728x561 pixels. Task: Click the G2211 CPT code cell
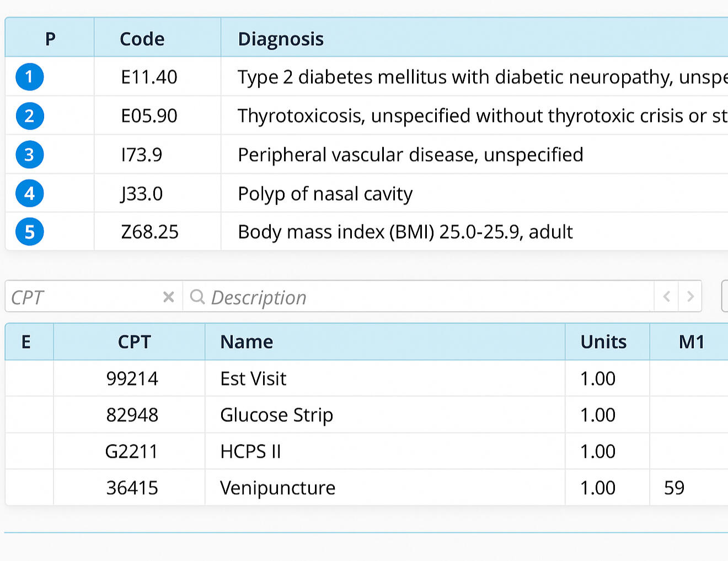[x=132, y=451]
